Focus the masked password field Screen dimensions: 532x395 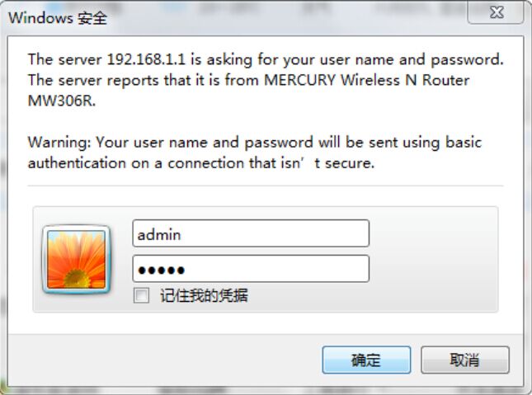tap(251, 269)
